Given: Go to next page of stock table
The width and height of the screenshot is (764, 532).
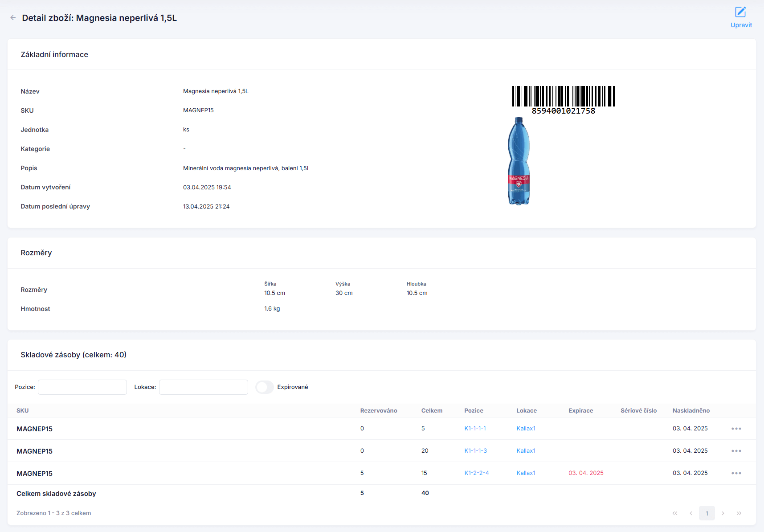Looking at the screenshot, I should pyautogui.click(x=723, y=513).
